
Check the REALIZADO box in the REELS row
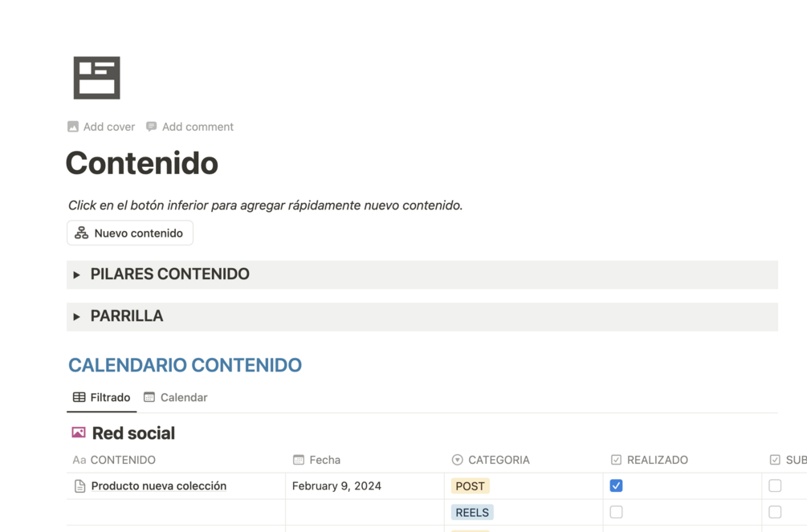(x=616, y=512)
